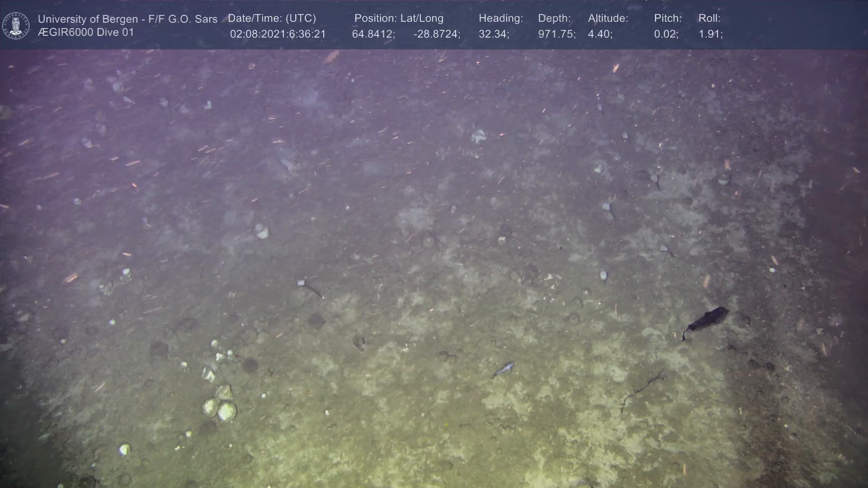Click the latitude value 64.8412
The height and width of the screenshot is (488, 868).
click(x=373, y=34)
